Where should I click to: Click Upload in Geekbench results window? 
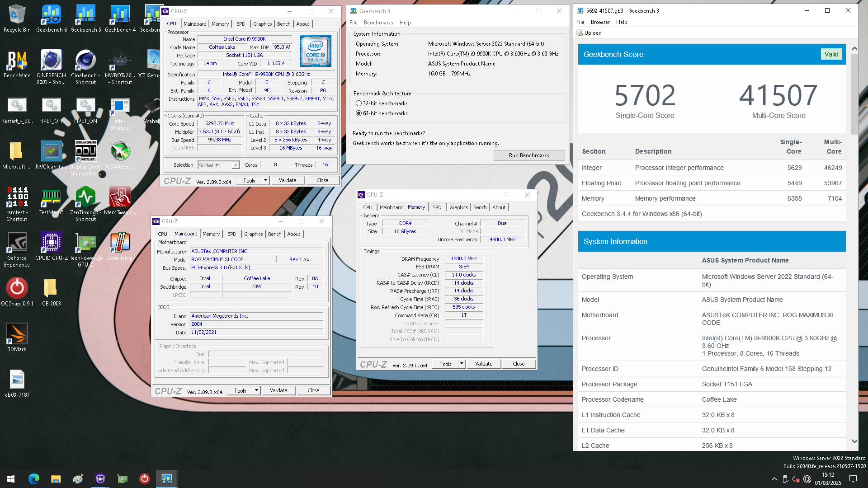589,33
